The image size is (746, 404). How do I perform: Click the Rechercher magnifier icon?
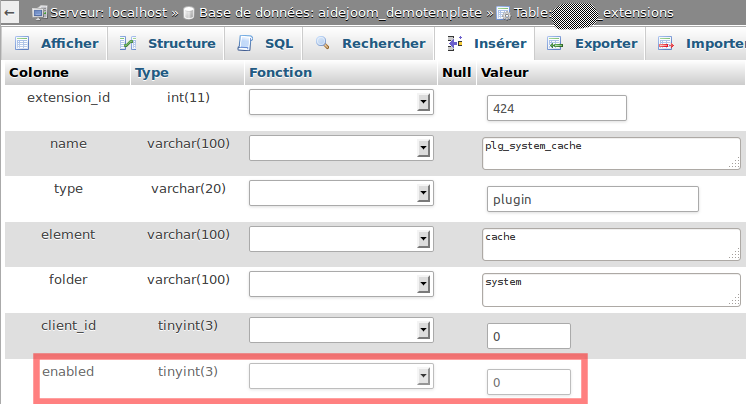coord(322,44)
